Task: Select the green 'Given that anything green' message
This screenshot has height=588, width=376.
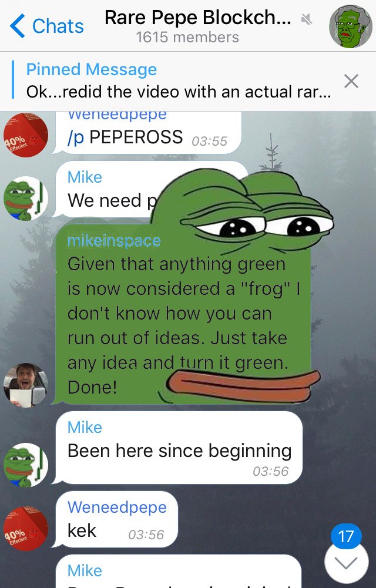Action: [183, 314]
